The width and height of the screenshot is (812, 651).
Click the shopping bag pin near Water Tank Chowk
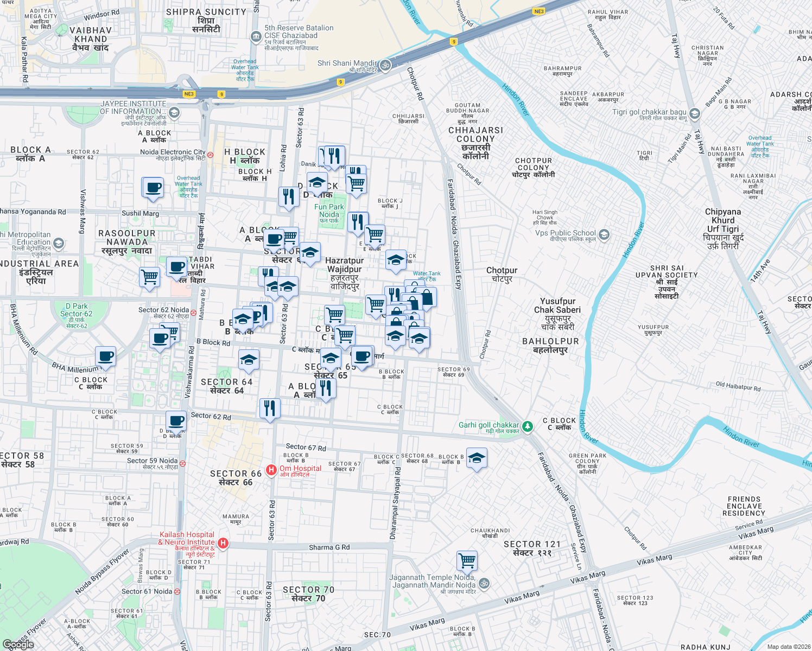coord(427,297)
